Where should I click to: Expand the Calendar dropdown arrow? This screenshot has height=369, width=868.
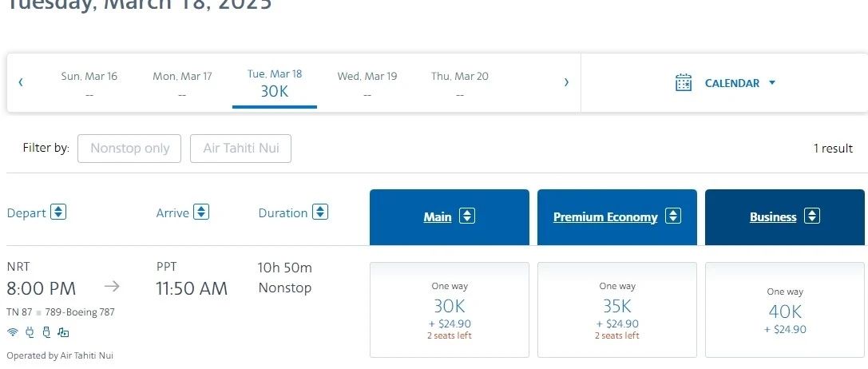point(772,82)
